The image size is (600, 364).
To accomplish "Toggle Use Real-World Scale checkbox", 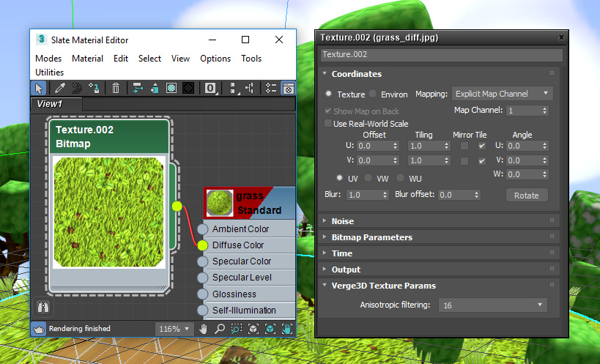I will pyautogui.click(x=328, y=123).
